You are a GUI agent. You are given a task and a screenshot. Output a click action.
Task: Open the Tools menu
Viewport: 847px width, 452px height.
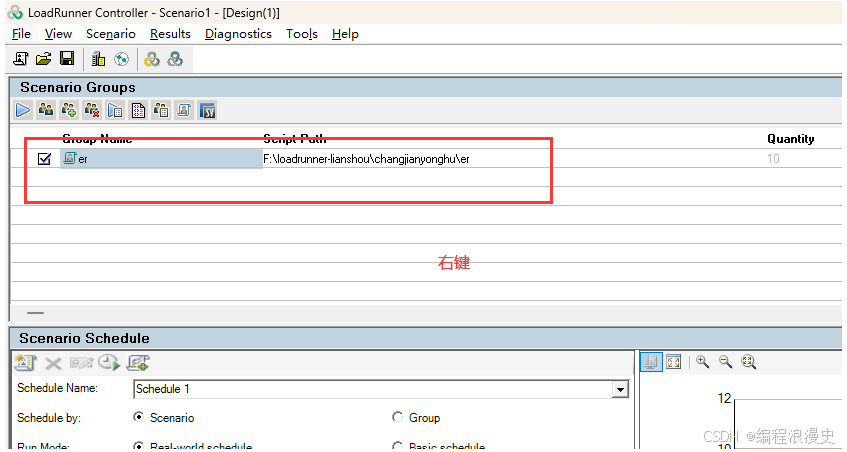click(x=301, y=34)
